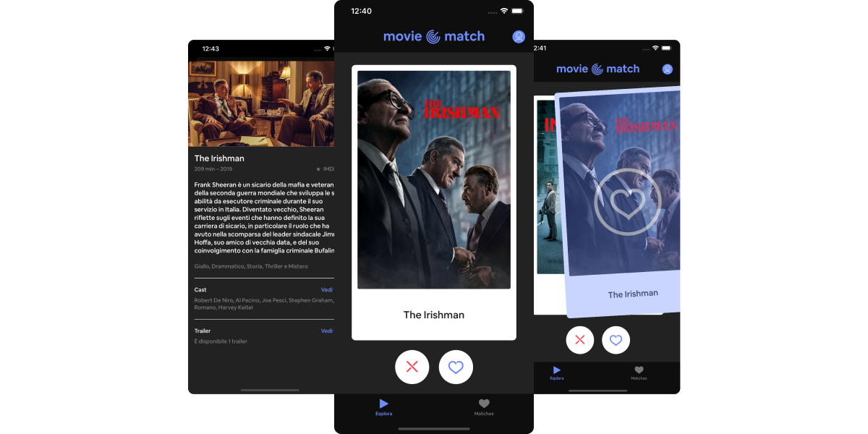Tap the red X button on the right phone
Image resolution: width=868 pixels, height=434 pixels.
pyautogui.click(x=579, y=339)
